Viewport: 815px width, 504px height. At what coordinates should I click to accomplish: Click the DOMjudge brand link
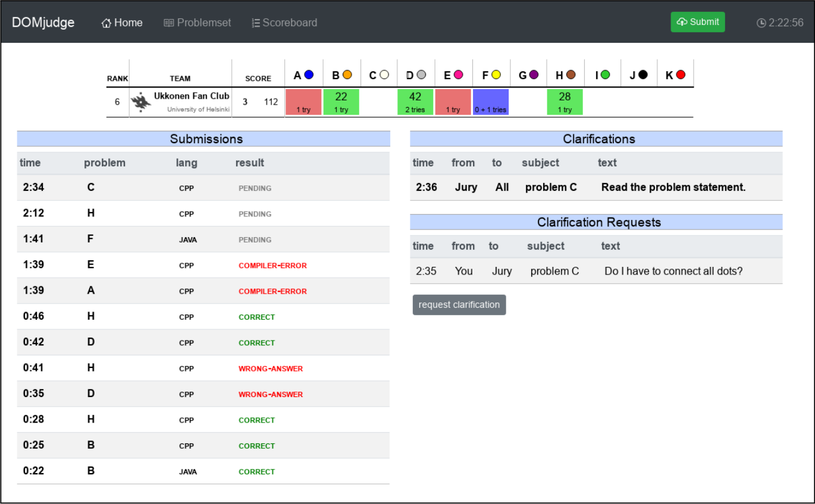(43, 23)
